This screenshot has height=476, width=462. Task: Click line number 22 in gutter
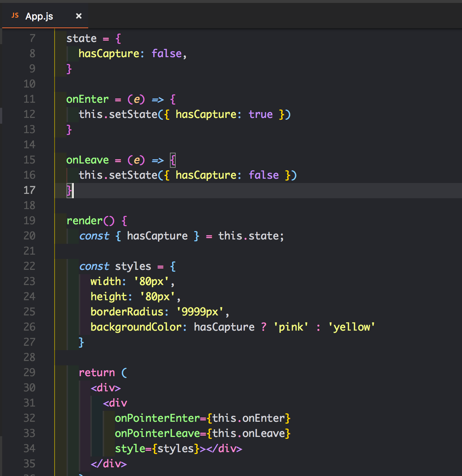click(x=30, y=266)
